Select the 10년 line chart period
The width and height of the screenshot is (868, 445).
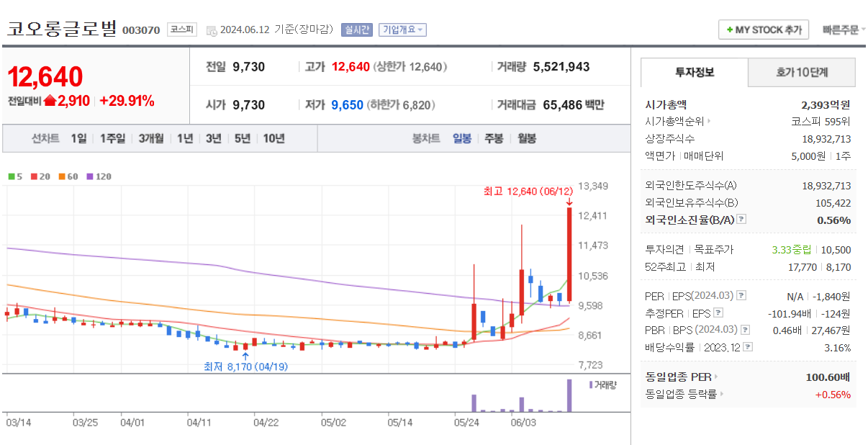pyautogui.click(x=273, y=138)
